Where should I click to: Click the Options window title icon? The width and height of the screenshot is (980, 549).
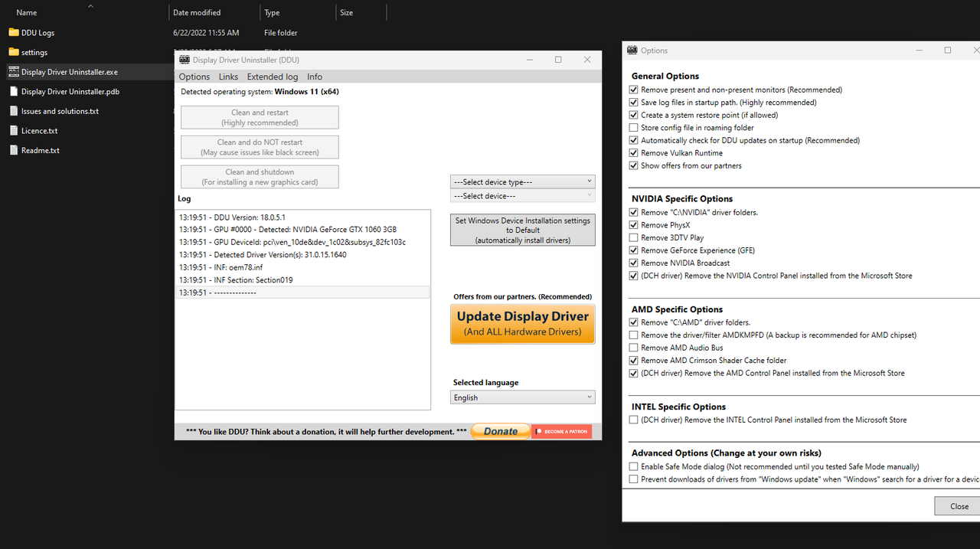632,51
